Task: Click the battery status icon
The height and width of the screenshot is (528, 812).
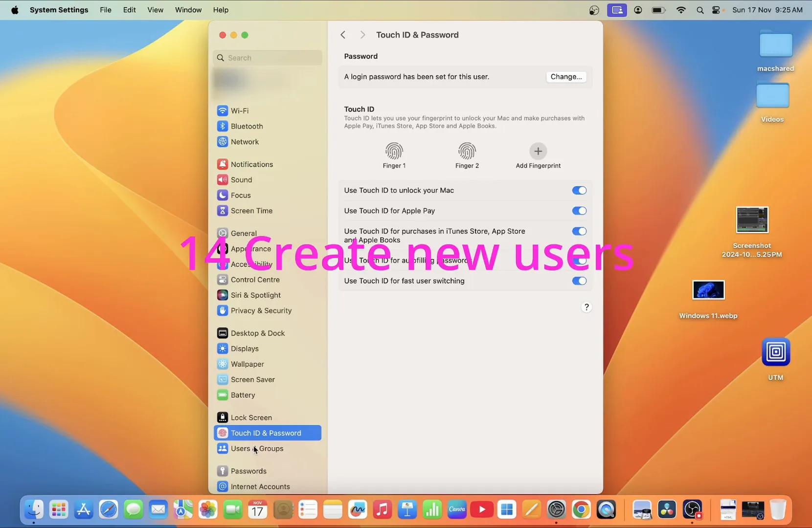Action: click(658, 10)
